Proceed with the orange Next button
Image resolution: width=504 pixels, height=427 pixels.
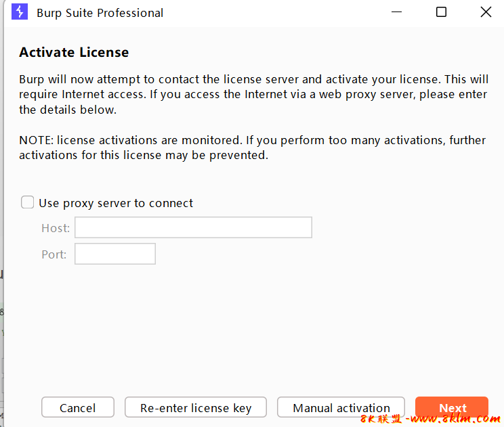(x=452, y=407)
